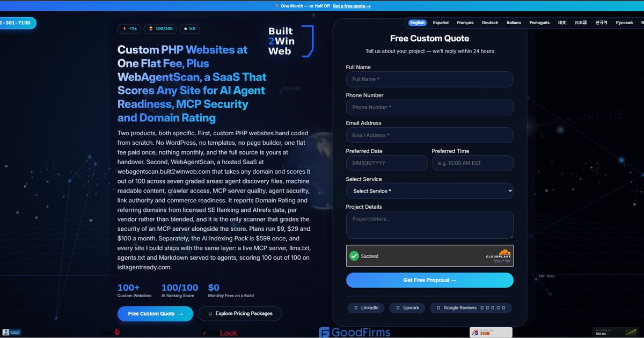Click the Cloudflare Privacy link
Viewport: 644px width, 338px height.
[497, 261]
